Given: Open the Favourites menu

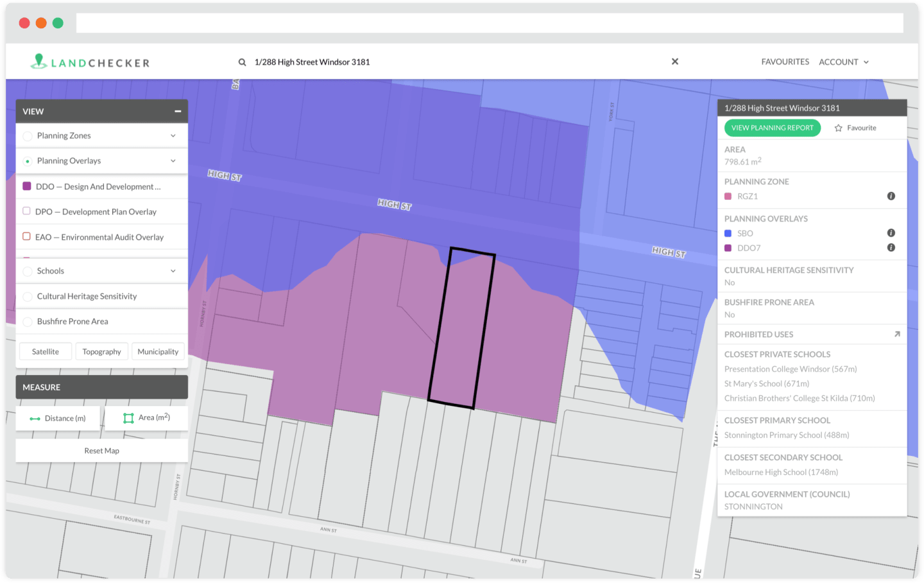Looking at the screenshot, I should click(785, 62).
